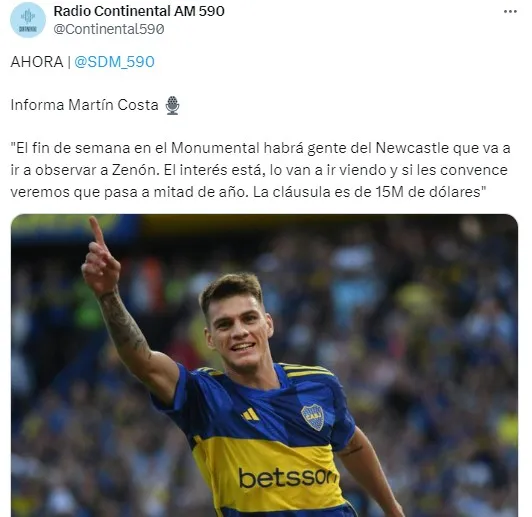Image resolution: width=532 pixels, height=517 pixels.
Task: Click the Radio Continental AM 590 display name
Action: [139, 11]
